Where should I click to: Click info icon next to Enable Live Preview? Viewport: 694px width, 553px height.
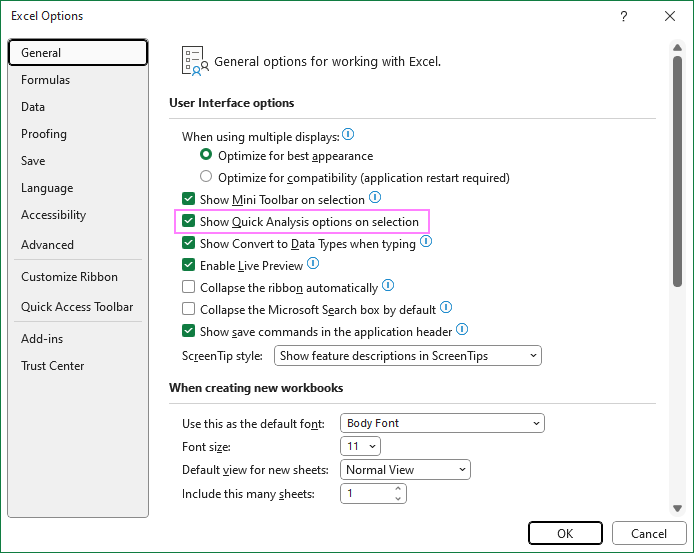pyautogui.click(x=313, y=263)
